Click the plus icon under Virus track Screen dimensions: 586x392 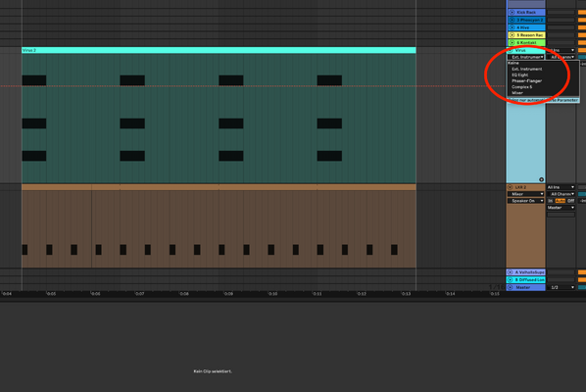pos(541,179)
